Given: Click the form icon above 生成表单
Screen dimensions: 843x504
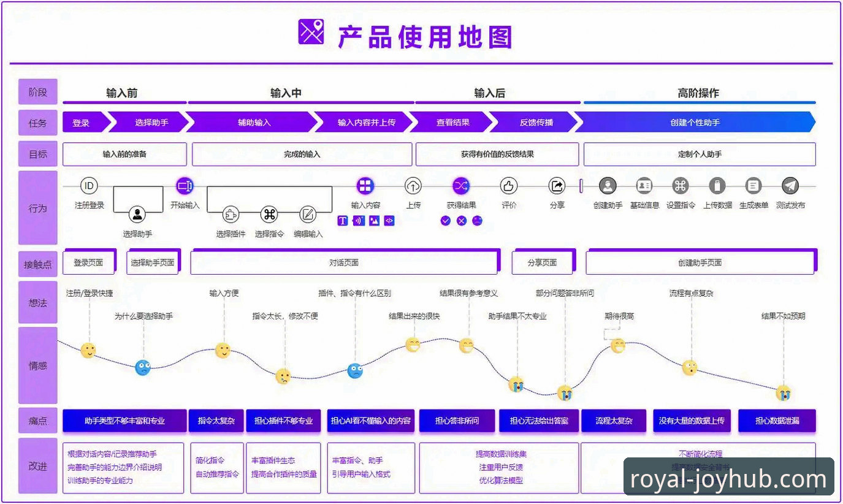Looking at the screenshot, I should pyautogui.click(x=753, y=186).
